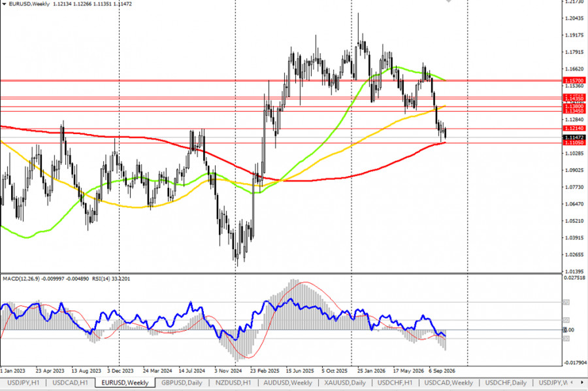588x391 pixels.
Task: Click the grey chart shift triangle marker
Action: point(448,1)
